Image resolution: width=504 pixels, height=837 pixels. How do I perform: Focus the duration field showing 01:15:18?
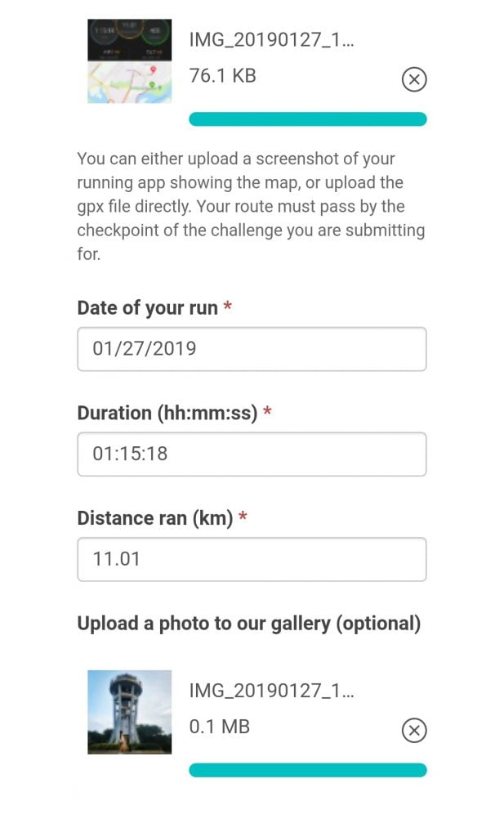(x=252, y=454)
